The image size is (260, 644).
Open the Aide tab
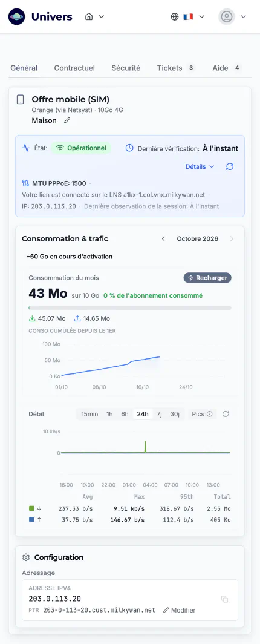click(227, 68)
